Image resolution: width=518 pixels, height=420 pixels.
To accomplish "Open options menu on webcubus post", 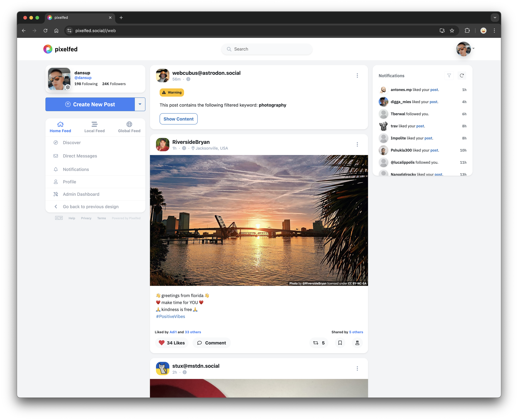I will click(357, 75).
